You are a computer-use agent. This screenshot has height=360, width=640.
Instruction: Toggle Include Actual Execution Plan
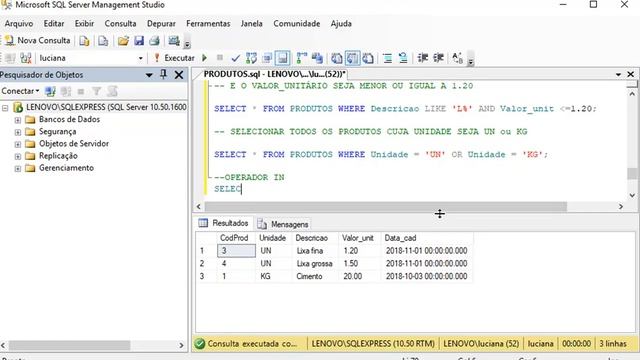click(301, 58)
